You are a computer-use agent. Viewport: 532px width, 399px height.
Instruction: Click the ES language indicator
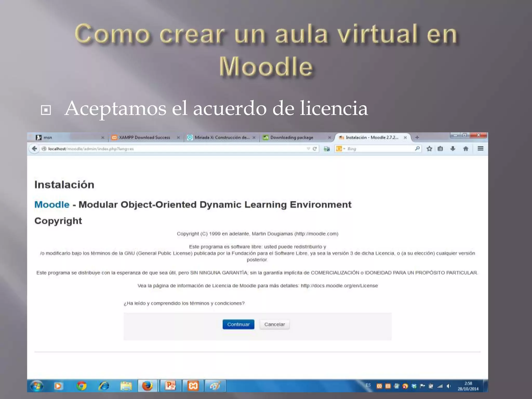(368, 385)
